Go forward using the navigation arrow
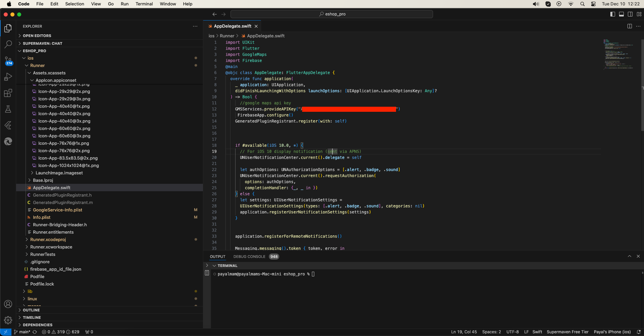Screen dimensions: 644x336 (223, 14)
